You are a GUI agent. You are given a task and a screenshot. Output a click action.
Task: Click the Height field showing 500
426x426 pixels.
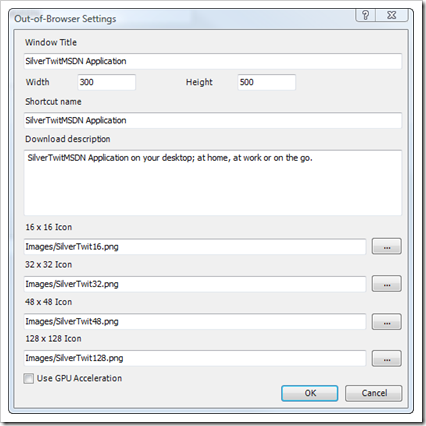(267, 82)
